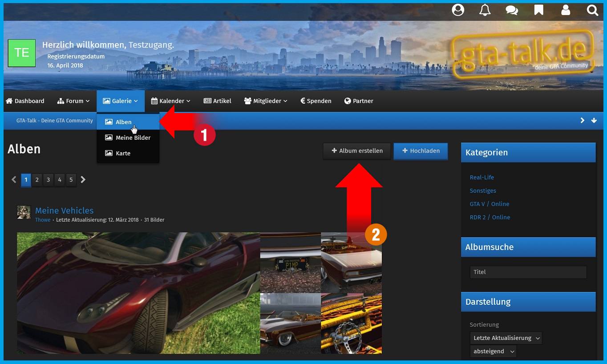Open the absteigend sort order dropdown
This screenshot has width=607, height=364.
click(x=493, y=351)
